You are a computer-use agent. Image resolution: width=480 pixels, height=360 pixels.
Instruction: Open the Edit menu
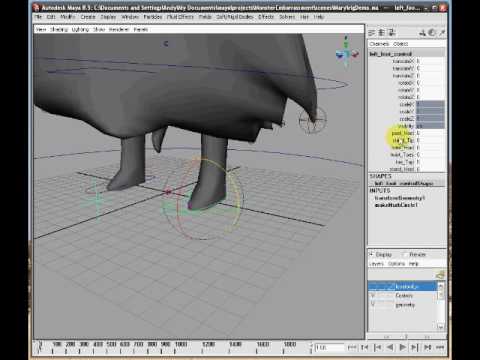[51, 17]
